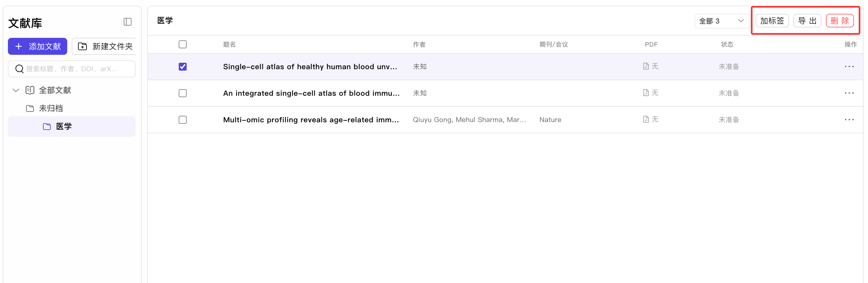Screen dimensions: 868x283
Task: Click PDF icon in An integrated row
Action: click(x=645, y=93)
